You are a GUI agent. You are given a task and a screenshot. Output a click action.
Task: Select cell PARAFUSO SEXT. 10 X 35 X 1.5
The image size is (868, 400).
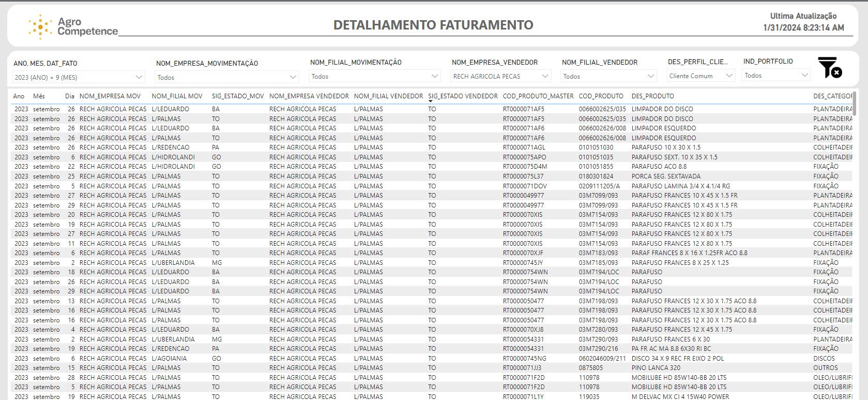[x=674, y=157]
